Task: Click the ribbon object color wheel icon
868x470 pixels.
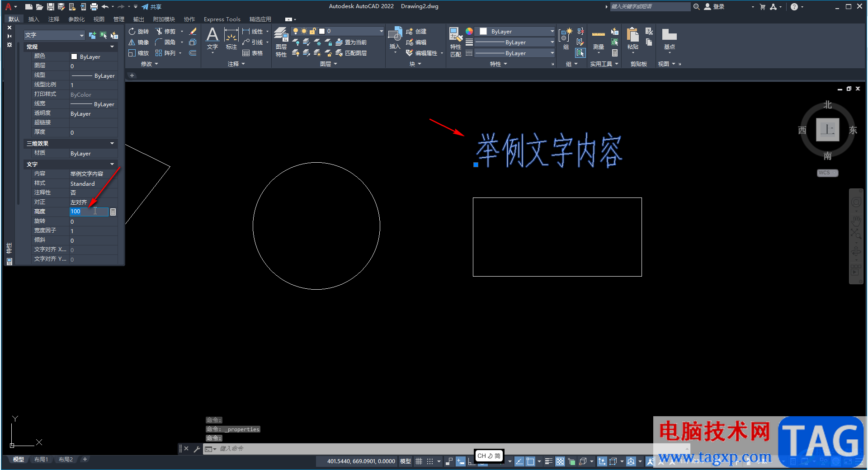Action: [469, 31]
